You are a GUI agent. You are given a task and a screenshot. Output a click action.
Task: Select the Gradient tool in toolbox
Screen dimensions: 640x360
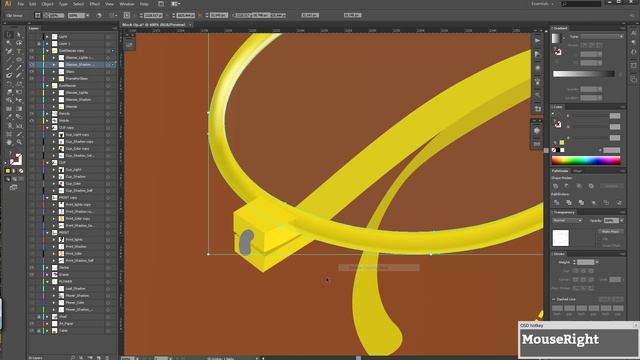(19, 109)
